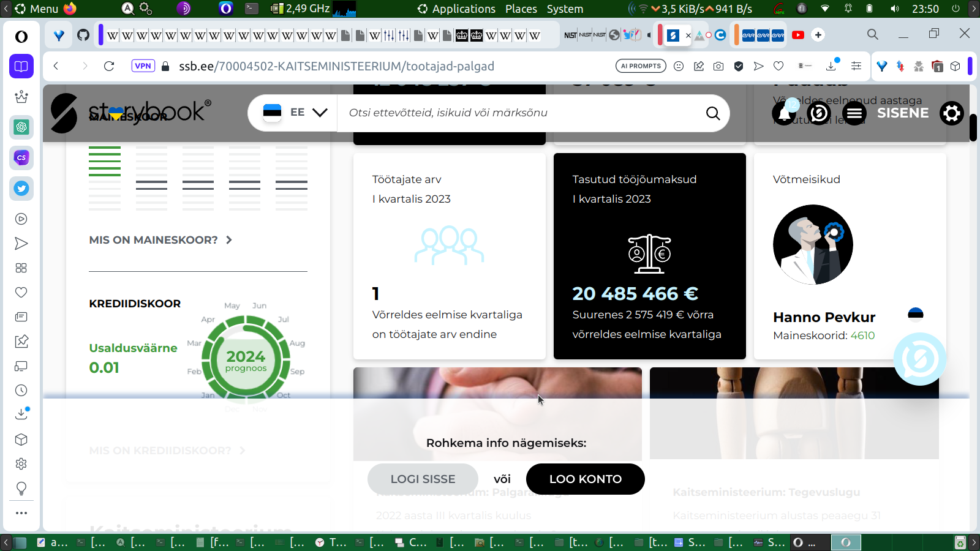Open sidebar Settings gear
Viewport: 980px width, 551px height.
click(x=21, y=464)
